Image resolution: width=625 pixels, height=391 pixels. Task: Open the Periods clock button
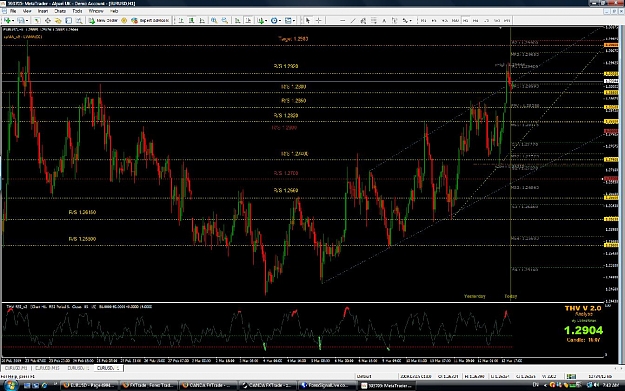coord(274,20)
